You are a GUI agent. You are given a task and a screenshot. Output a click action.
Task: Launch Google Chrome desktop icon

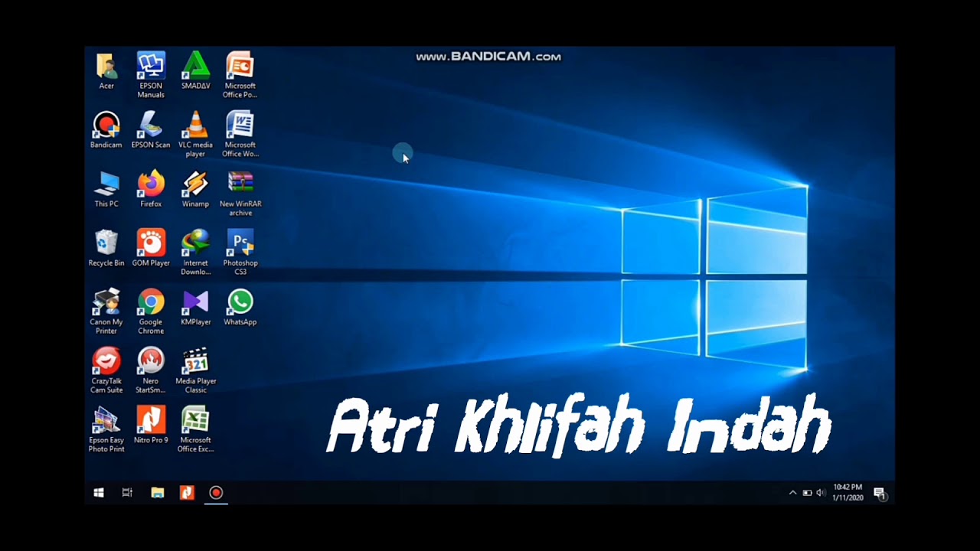pyautogui.click(x=151, y=311)
